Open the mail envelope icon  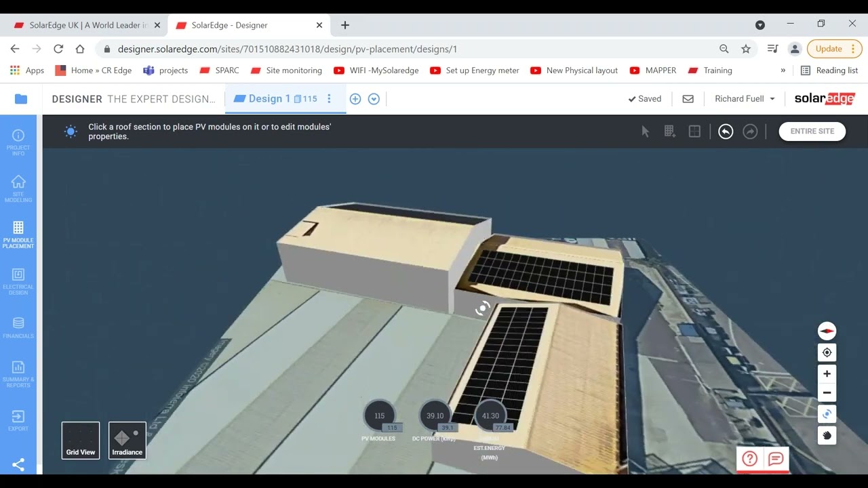[x=688, y=99]
